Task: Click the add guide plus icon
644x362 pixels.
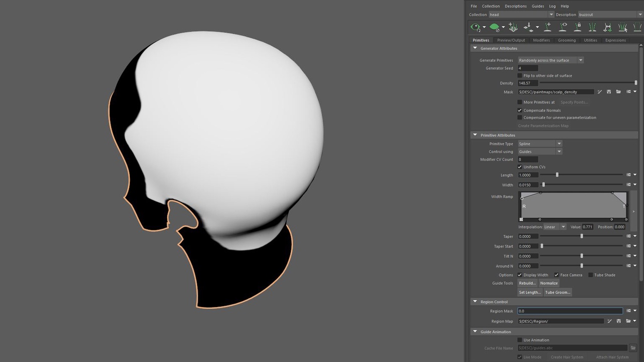Action: point(548,27)
